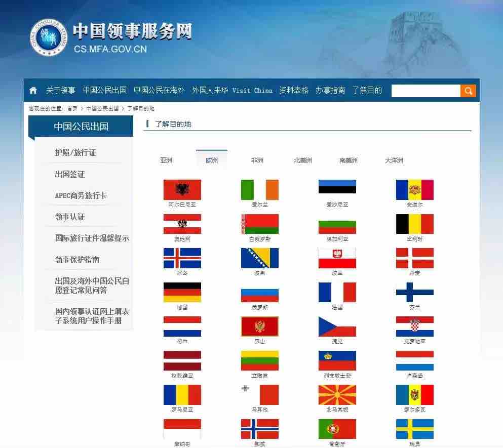Switch to the 非洲 continent tab
Viewport: 503px width, 448px height.
[256, 160]
